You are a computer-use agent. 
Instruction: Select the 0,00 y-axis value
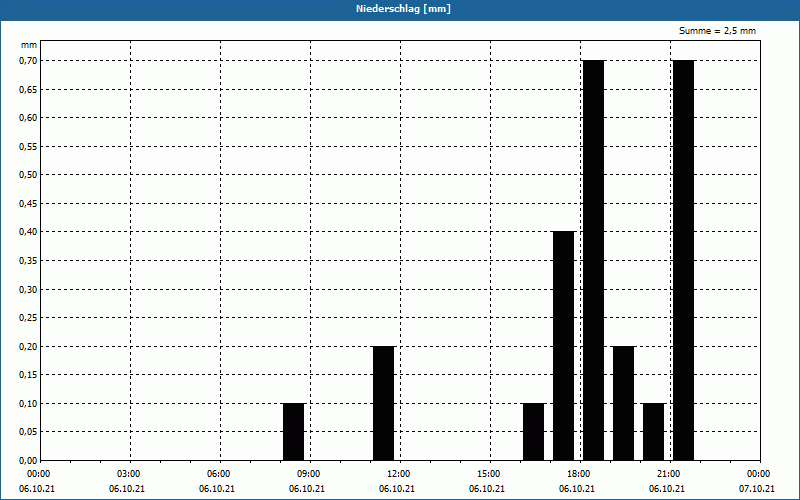coord(29,461)
